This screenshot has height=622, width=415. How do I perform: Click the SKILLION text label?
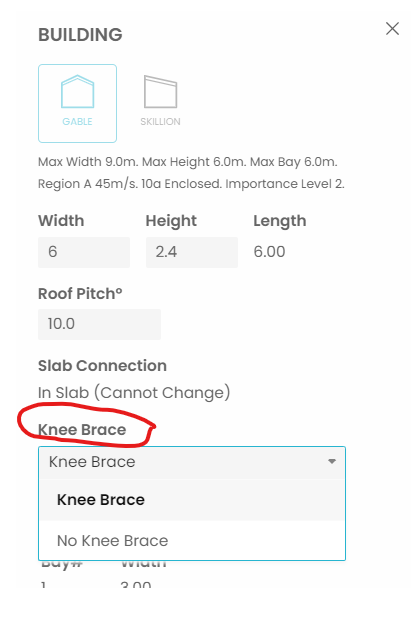point(160,121)
